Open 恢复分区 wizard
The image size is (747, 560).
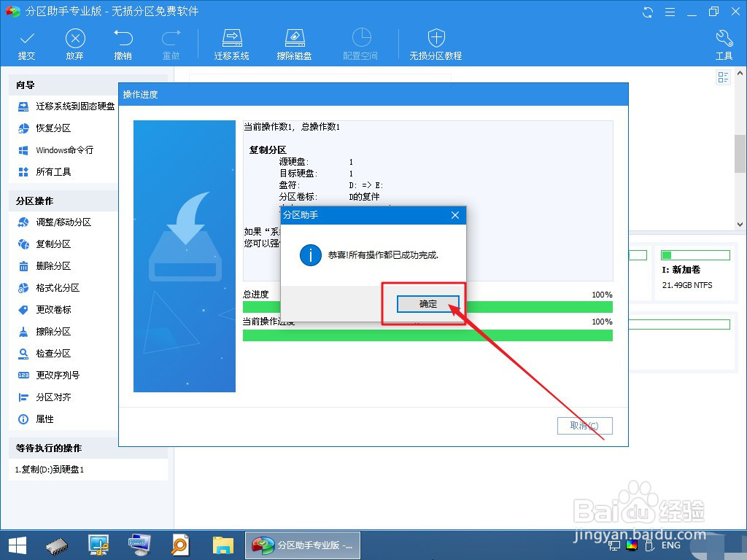pos(44,128)
